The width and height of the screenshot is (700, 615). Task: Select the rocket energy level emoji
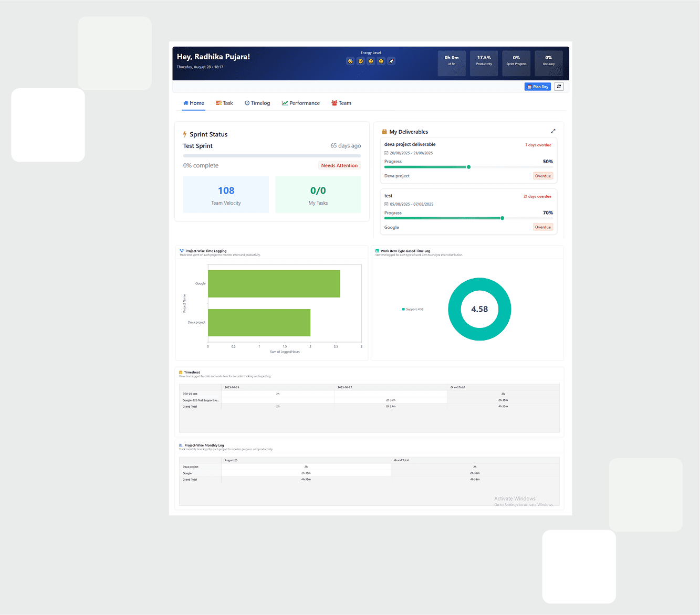391,61
